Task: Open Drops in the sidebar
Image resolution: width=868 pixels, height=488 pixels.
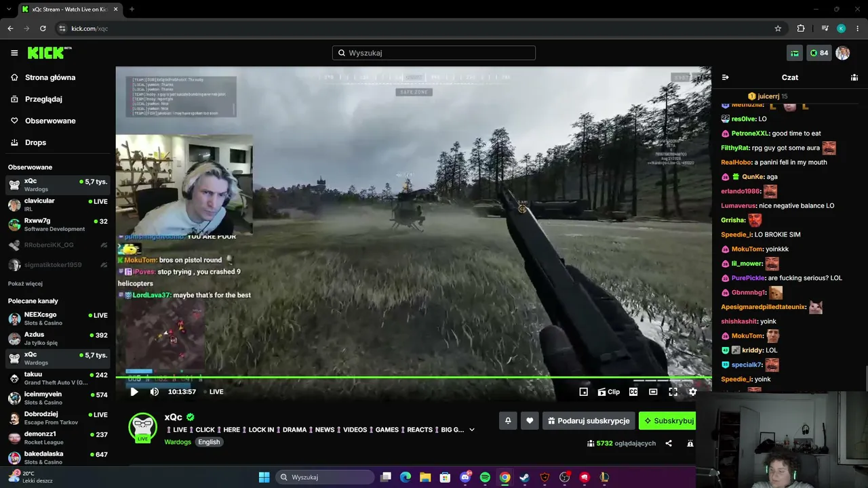Action: click(x=58, y=142)
